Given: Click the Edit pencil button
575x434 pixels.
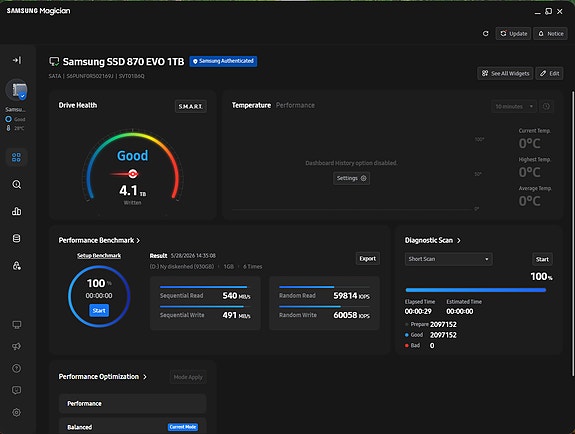Looking at the screenshot, I should point(549,73).
